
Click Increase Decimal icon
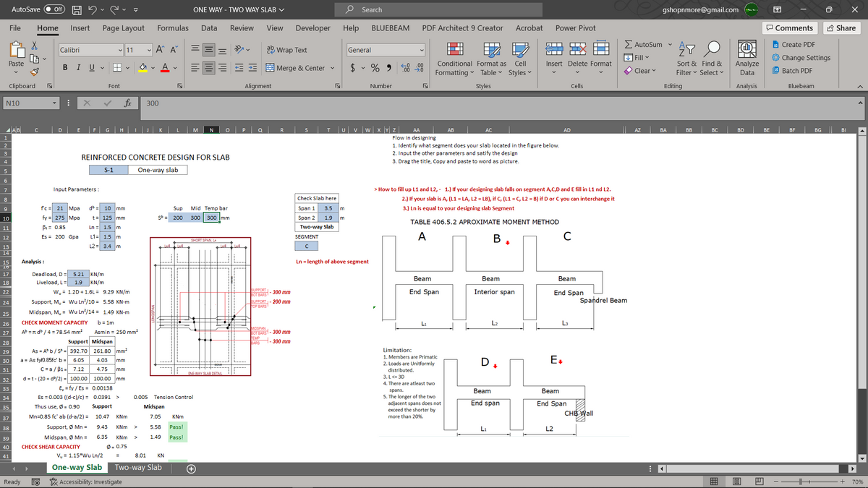(x=405, y=68)
